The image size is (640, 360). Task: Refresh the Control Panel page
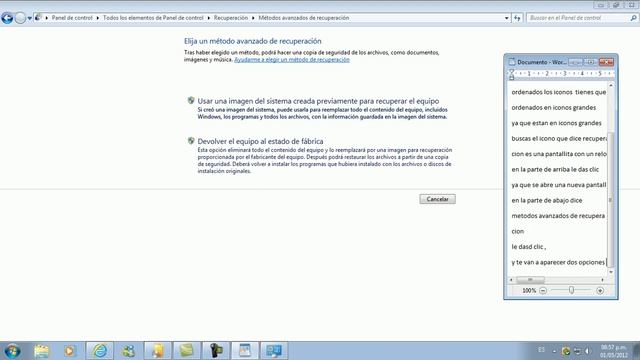517,18
